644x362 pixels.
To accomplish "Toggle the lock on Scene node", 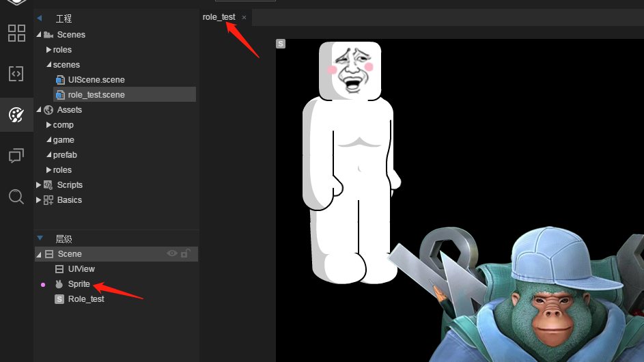I will tap(186, 253).
